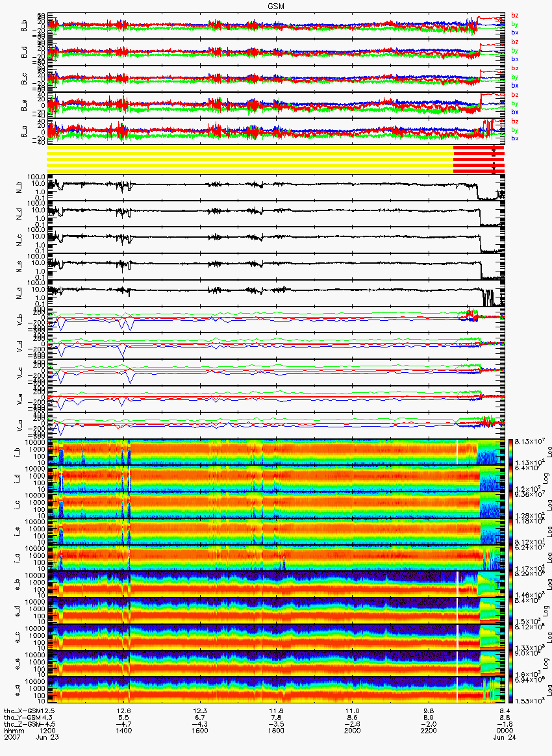
Task: Click the 1400 time axis label
Action: coord(124,731)
